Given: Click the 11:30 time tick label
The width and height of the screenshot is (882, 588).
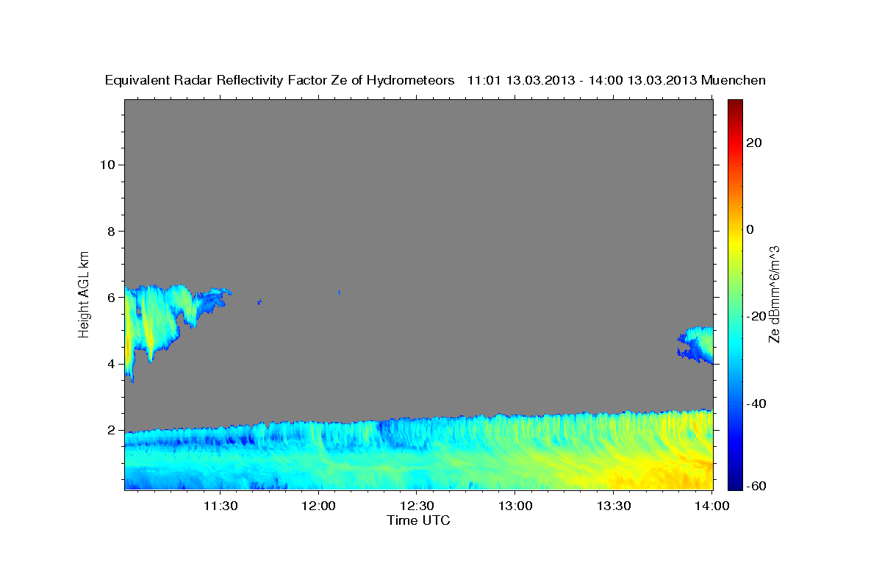Looking at the screenshot, I should click(220, 506).
